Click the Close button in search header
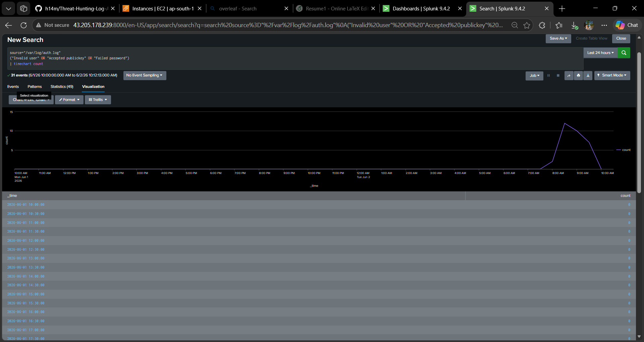This screenshot has height=342, width=644. pyautogui.click(x=621, y=39)
